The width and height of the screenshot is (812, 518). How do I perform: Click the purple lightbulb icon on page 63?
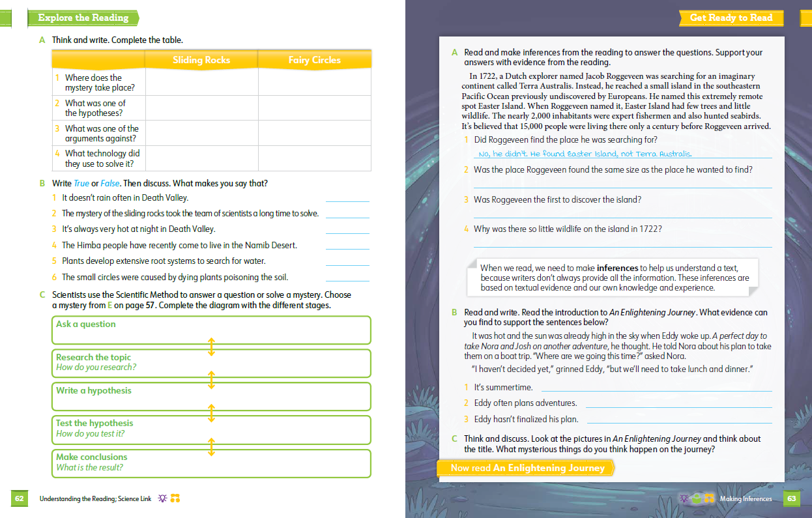click(x=684, y=498)
